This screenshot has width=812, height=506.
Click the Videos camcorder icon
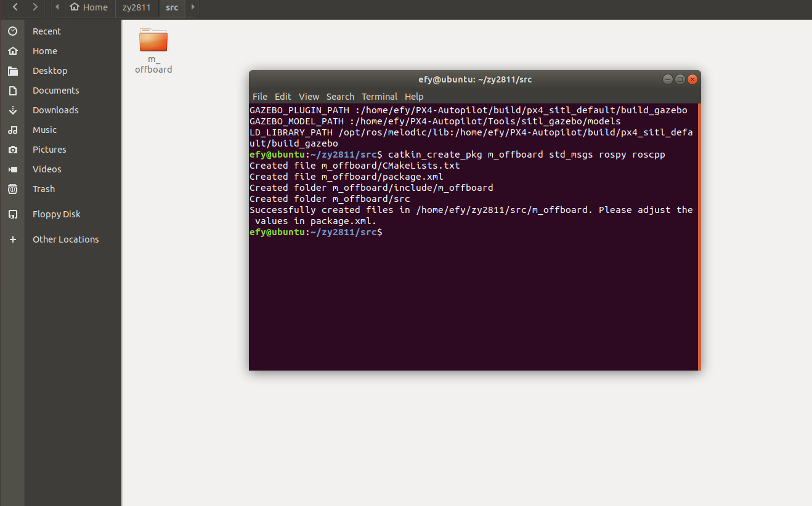12,169
